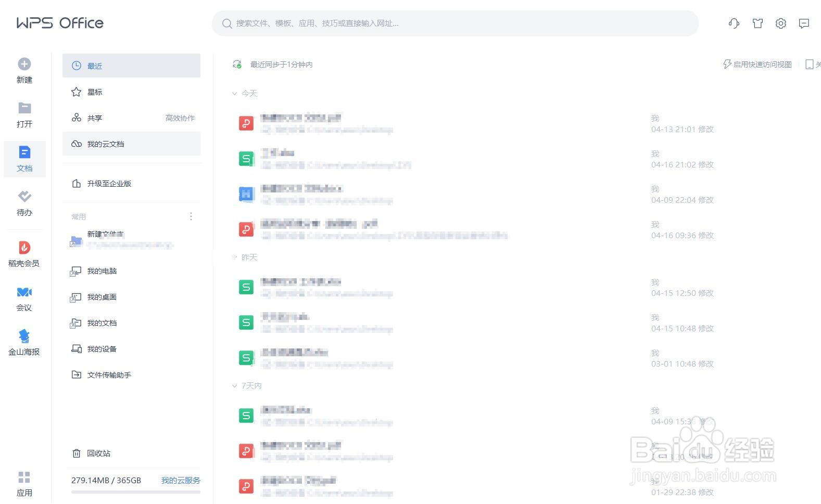The width and height of the screenshot is (821, 504).
Task: Click 279.14MB / 365GB storage text
Action: point(106,480)
